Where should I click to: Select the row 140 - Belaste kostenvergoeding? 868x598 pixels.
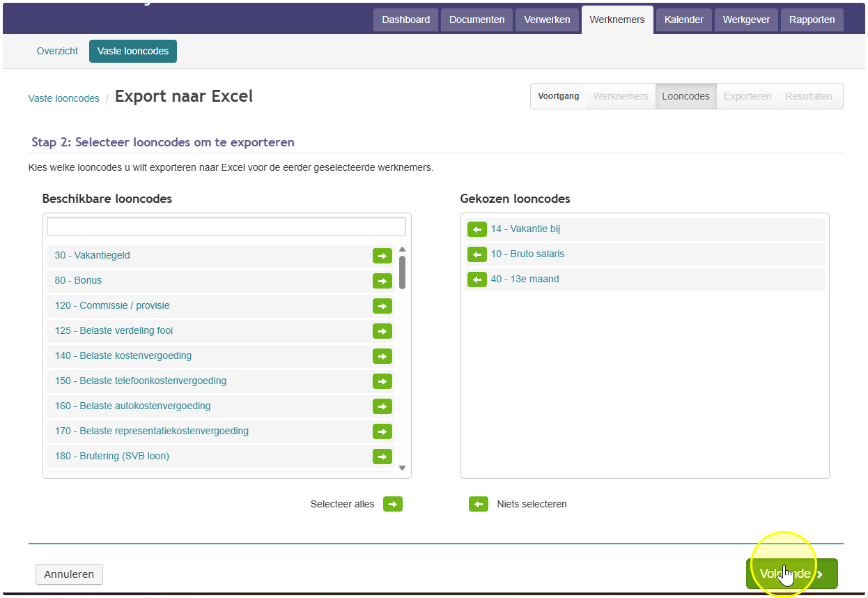pos(221,356)
